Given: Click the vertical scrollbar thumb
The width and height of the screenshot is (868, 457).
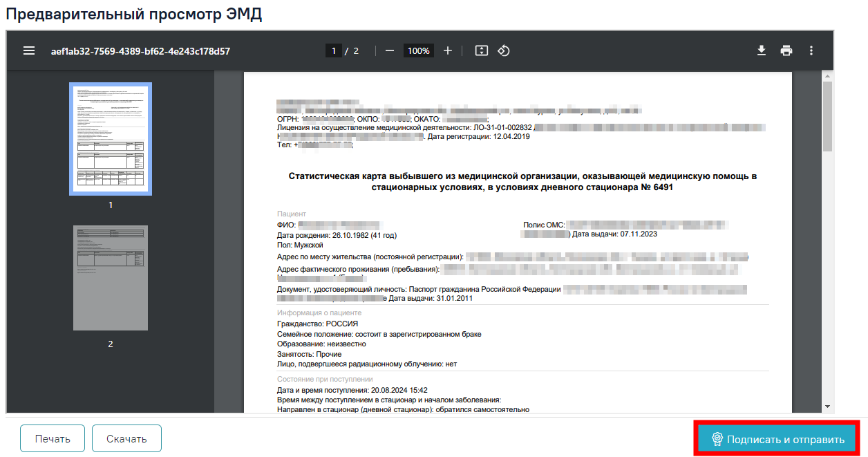Looking at the screenshot, I should [x=827, y=116].
